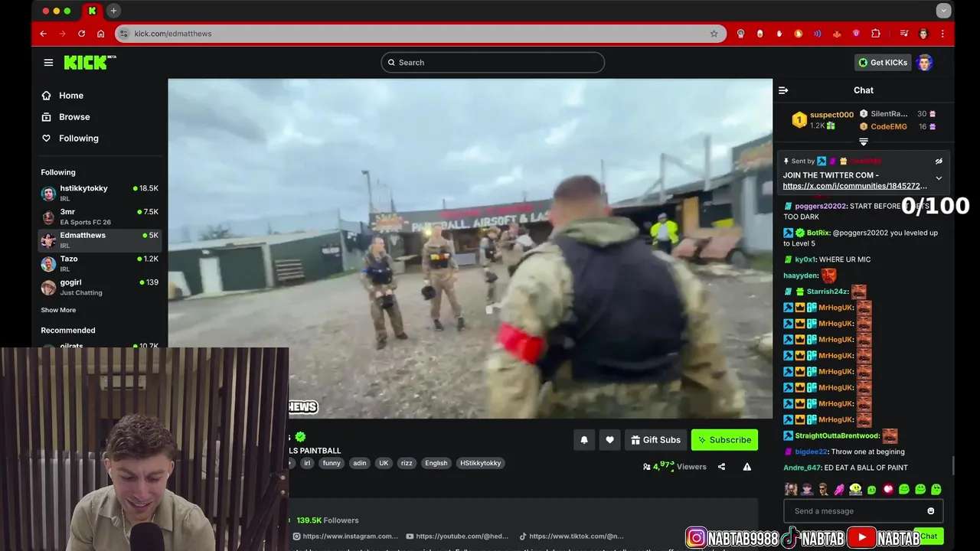The image size is (980, 551).
Task: Open hstikkytokky followed channel
Action: (x=100, y=193)
